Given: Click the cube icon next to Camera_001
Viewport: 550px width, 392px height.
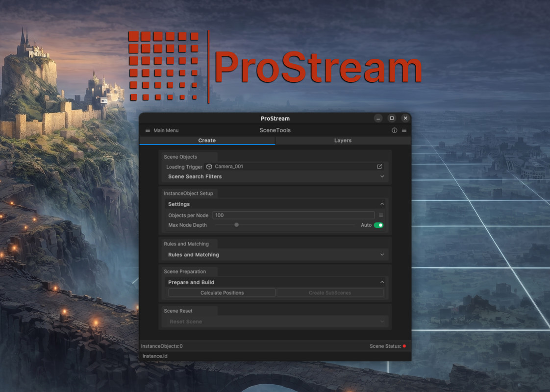Looking at the screenshot, I should click(x=209, y=167).
